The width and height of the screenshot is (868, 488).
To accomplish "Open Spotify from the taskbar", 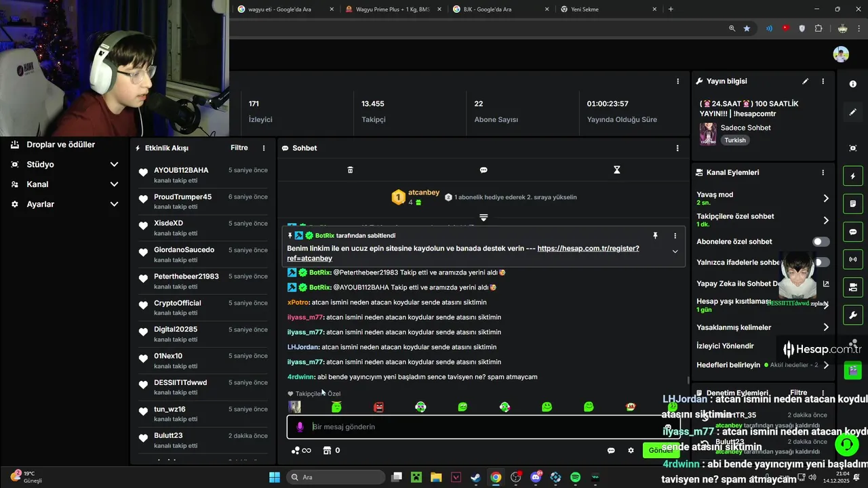I will 576,477.
